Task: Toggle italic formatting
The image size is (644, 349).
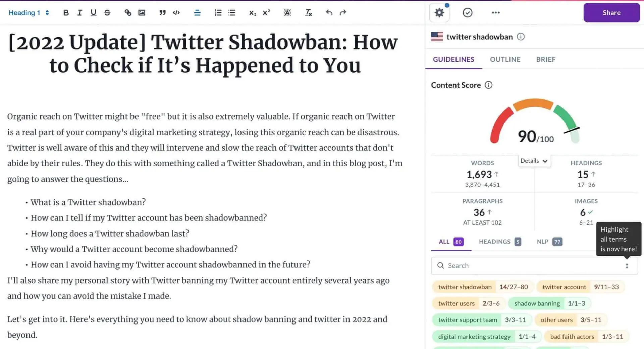Action: tap(79, 13)
